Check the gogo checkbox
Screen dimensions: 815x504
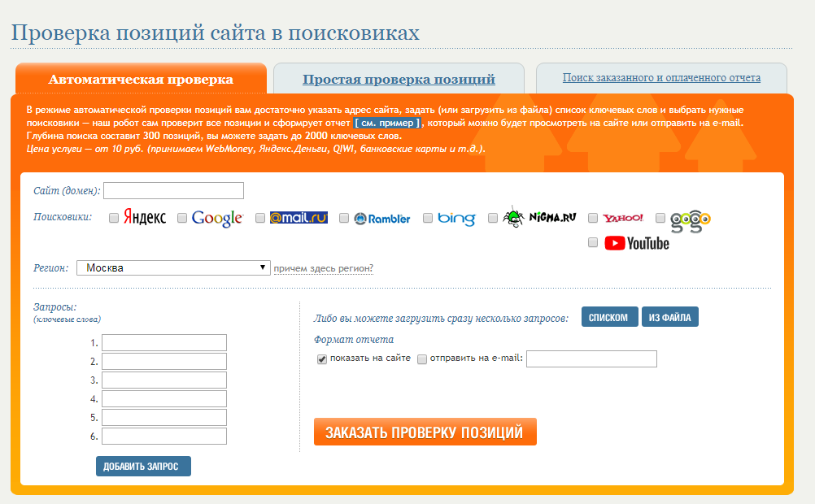click(x=660, y=218)
